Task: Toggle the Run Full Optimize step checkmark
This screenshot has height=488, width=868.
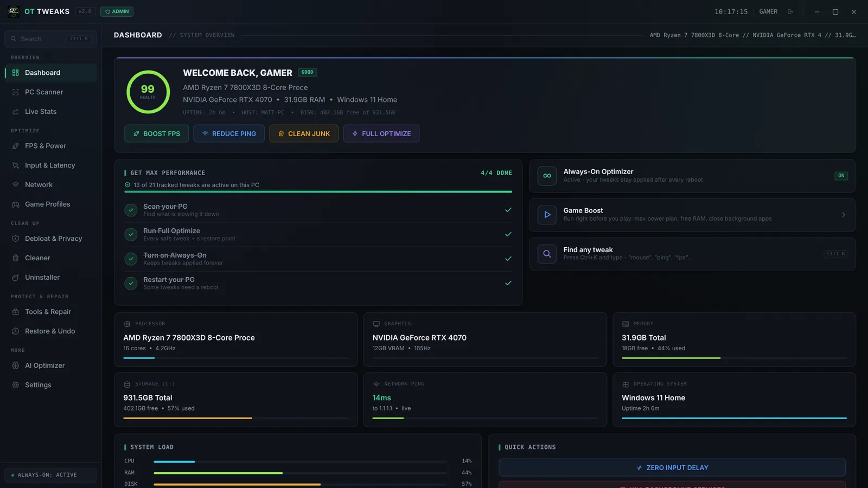Action: [x=131, y=234]
